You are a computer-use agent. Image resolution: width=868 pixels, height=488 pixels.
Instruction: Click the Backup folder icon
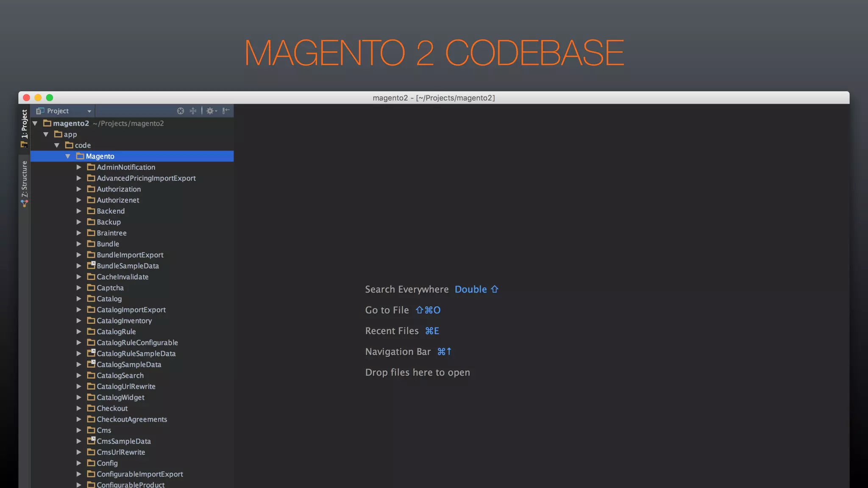91,222
